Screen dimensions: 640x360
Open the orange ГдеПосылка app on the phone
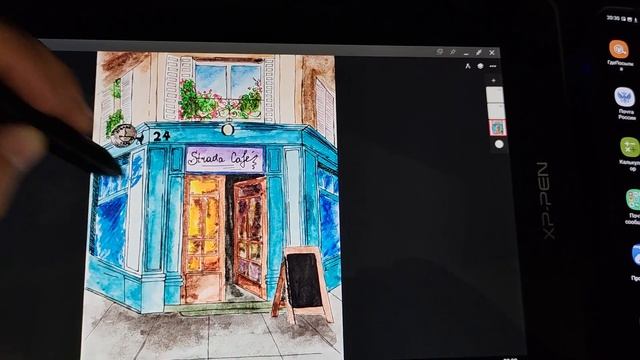[x=619, y=49]
